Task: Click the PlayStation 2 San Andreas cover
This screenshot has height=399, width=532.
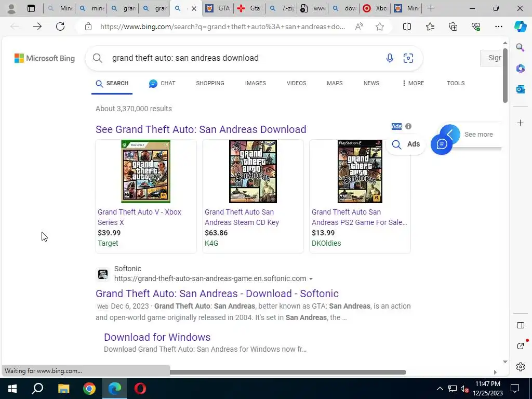Action: pyautogui.click(x=360, y=171)
